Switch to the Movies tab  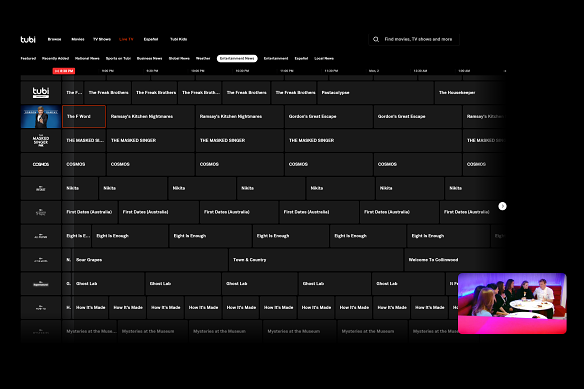(x=78, y=39)
